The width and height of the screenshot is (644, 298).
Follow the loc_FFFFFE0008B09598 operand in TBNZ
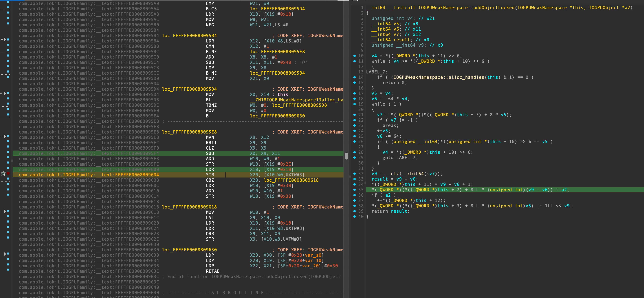click(x=299, y=105)
